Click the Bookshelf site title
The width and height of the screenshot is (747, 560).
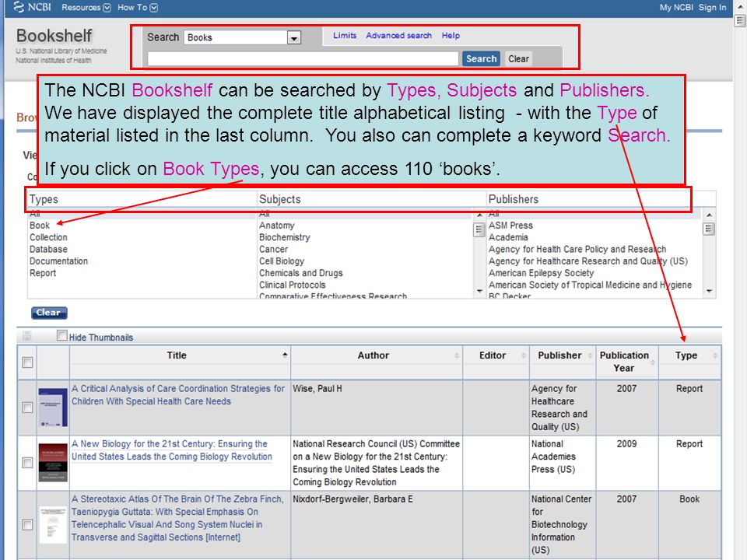coord(54,36)
